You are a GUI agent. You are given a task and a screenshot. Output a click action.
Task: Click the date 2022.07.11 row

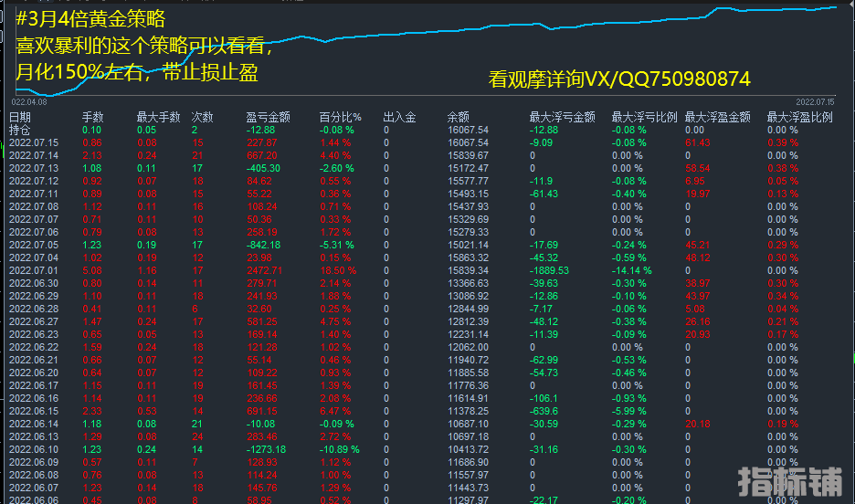pyautogui.click(x=34, y=194)
